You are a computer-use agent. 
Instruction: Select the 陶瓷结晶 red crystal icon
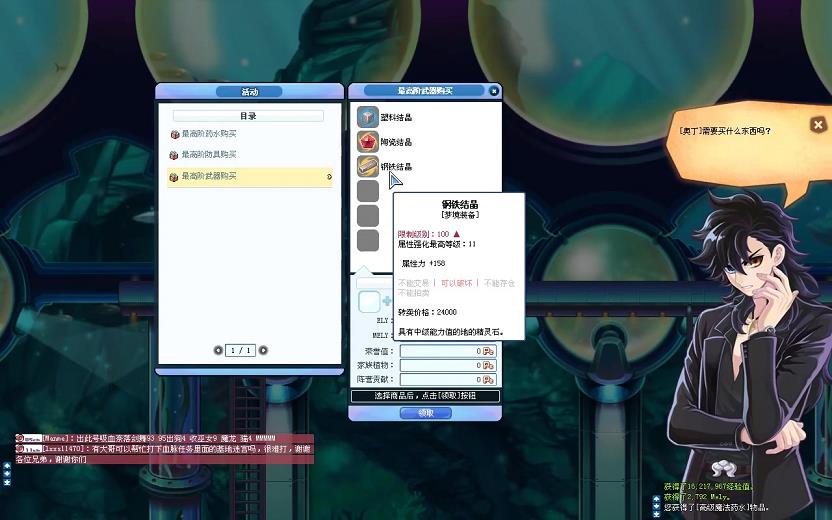click(368, 142)
